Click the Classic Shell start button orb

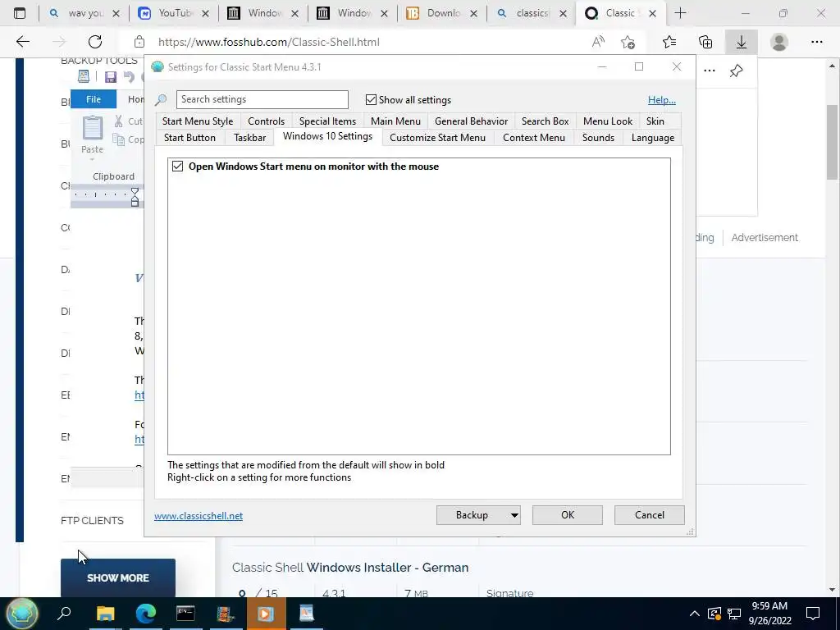coord(22,614)
